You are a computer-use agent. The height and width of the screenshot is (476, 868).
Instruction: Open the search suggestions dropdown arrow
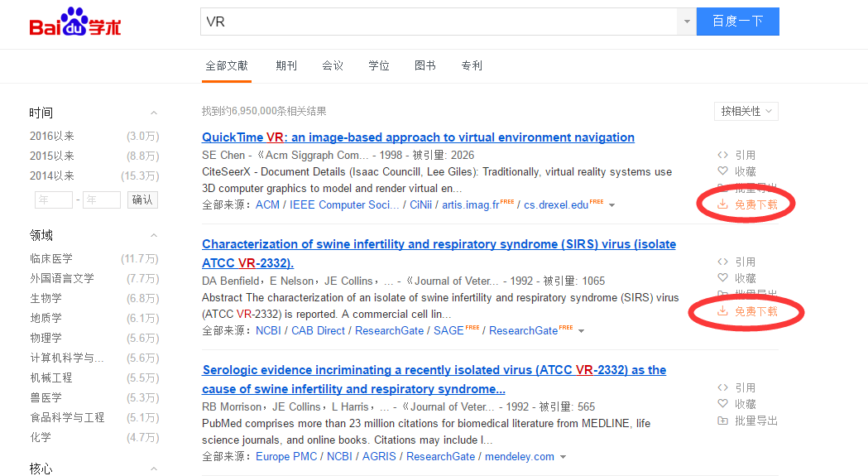[686, 22]
